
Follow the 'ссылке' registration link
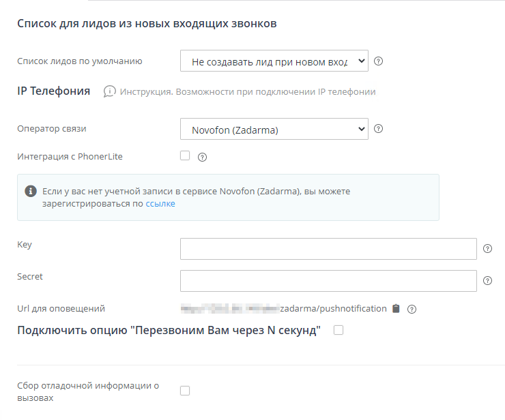coord(160,204)
